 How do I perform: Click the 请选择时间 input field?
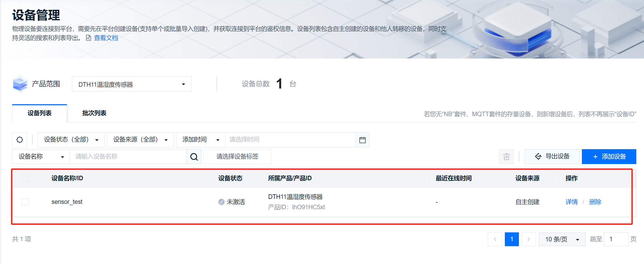[x=290, y=140]
